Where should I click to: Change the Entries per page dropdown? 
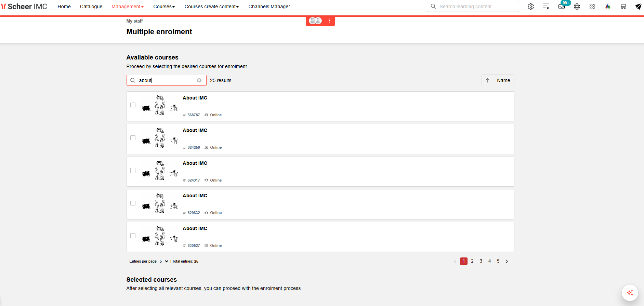pyautogui.click(x=164, y=261)
